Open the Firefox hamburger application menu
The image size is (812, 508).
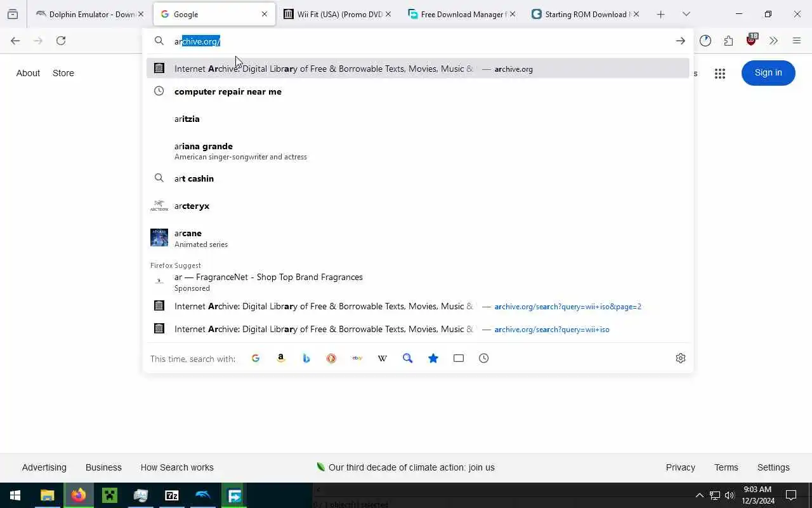pos(797,41)
